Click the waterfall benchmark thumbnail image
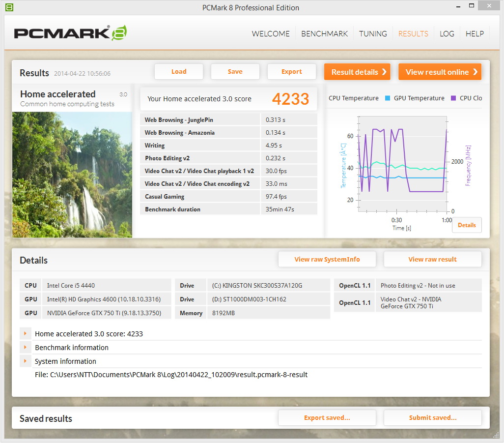Image resolution: width=504 pixels, height=443 pixels. coord(72,175)
